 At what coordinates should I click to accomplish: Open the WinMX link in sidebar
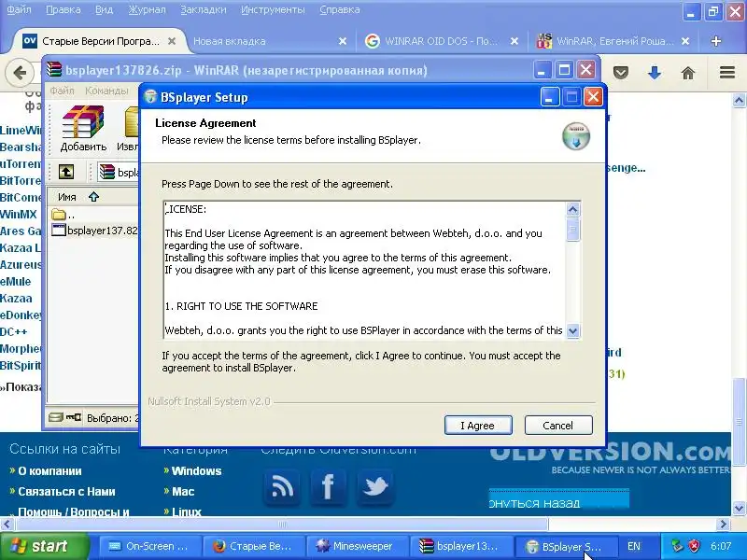19,215
